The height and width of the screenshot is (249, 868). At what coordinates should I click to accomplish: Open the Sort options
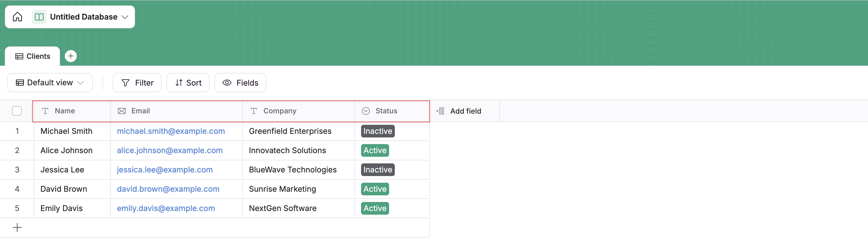tap(188, 83)
